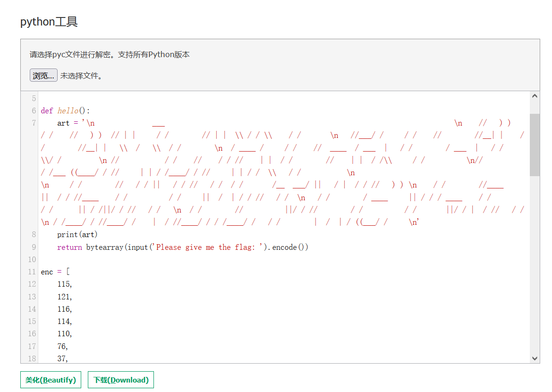
Task: Click the 未选择文件。 file status label
Action: click(x=81, y=76)
